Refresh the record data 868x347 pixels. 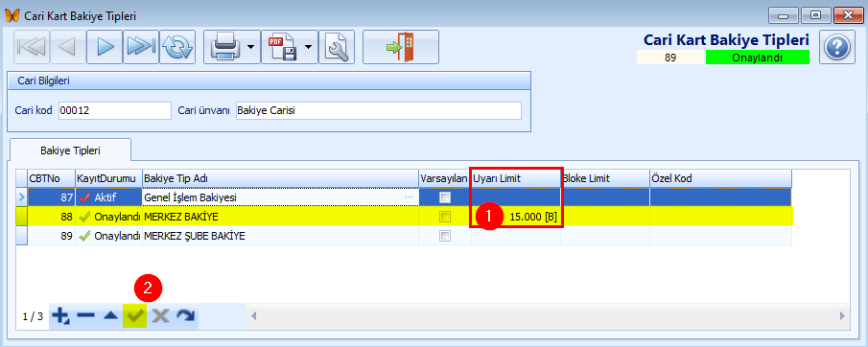pos(177,48)
